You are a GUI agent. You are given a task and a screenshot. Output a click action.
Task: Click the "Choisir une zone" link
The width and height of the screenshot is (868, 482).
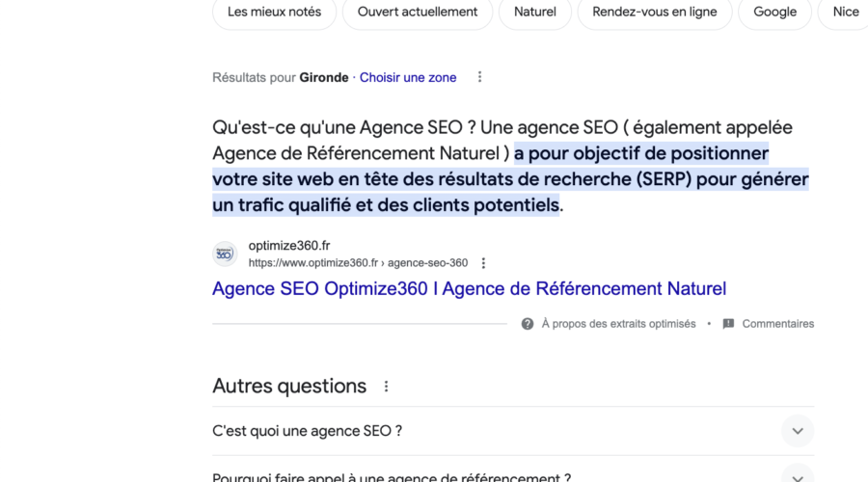pos(408,77)
